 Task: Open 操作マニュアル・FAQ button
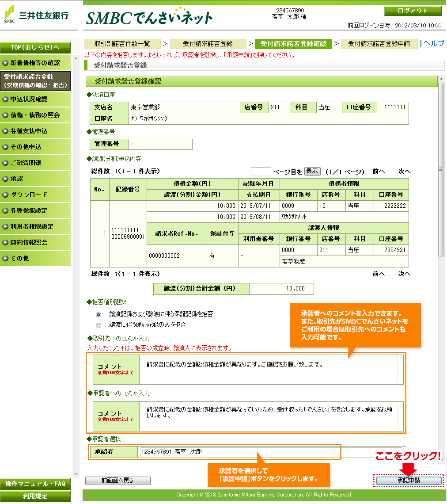tap(35, 484)
